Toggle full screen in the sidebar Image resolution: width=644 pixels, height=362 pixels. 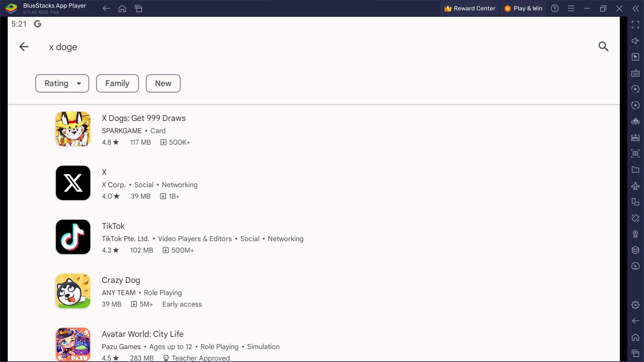point(635,24)
